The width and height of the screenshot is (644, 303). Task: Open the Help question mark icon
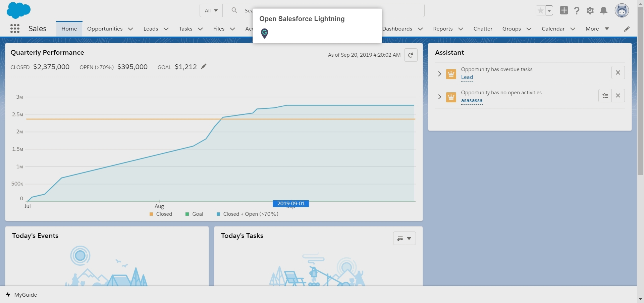(x=577, y=11)
